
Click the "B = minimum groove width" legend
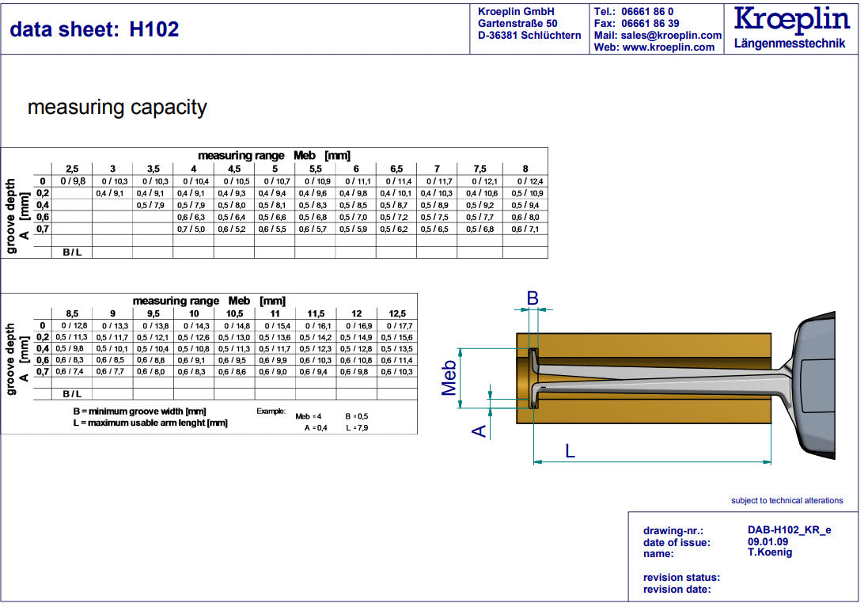click(x=139, y=412)
